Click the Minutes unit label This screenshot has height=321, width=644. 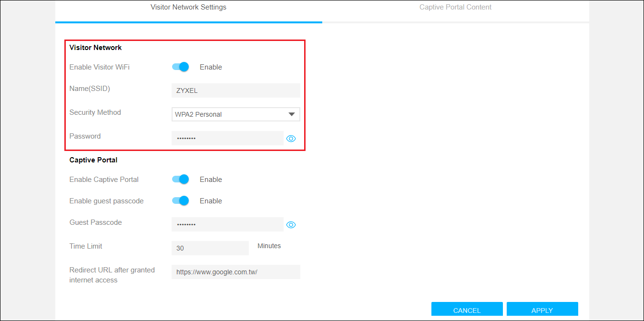[x=269, y=246]
